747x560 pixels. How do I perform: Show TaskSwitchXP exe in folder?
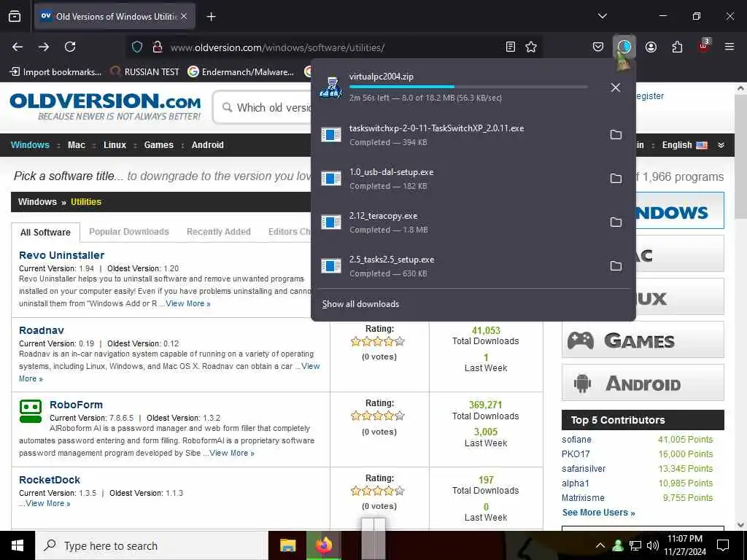(x=616, y=135)
